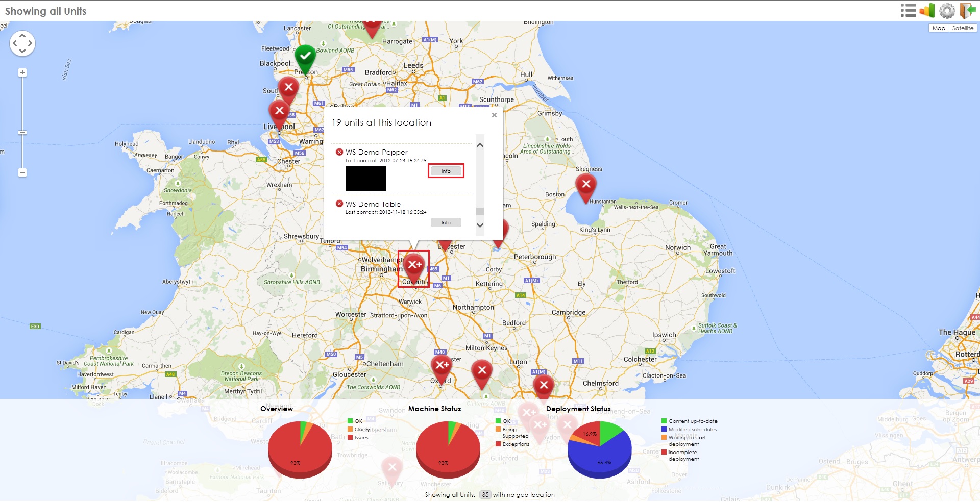980x502 pixels.
Task: Click the red X marker near Skegness
Action: 586,185
